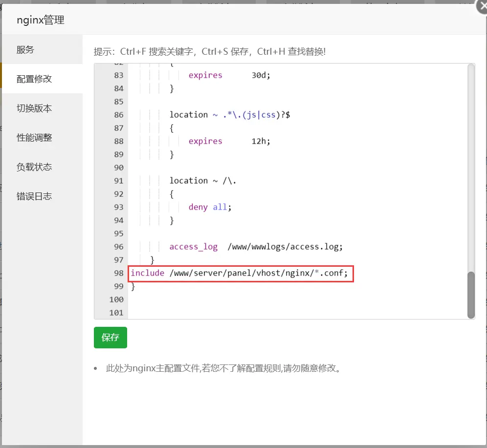The height and width of the screenshot is (448, 487).
Task: Click the expires 12h directive
Action: [205, 141]
